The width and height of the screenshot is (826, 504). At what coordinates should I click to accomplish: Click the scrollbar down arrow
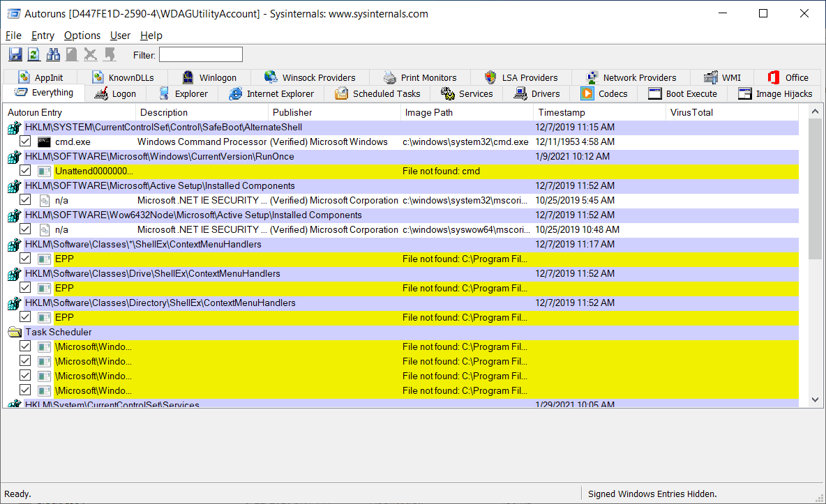[815, 399]
